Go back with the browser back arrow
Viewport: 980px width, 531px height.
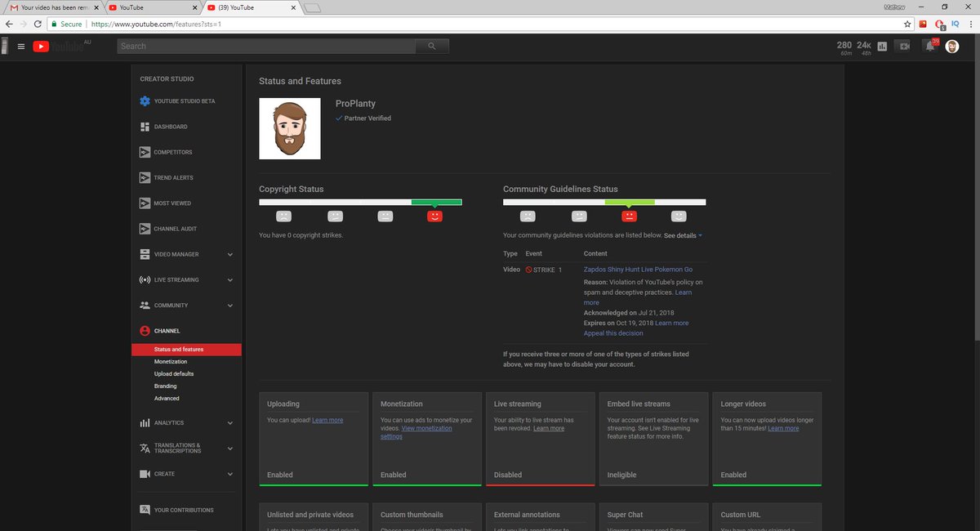[x=9, y=25]
